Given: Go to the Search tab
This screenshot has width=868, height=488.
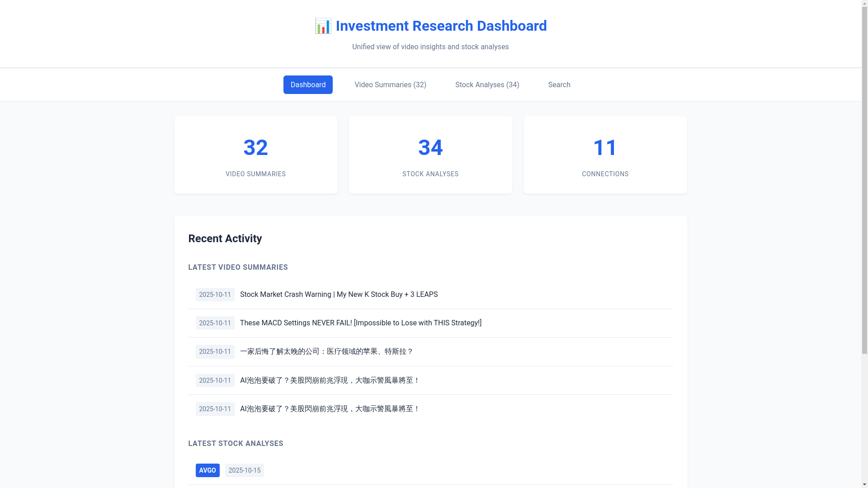Looking at the screenshot, I should point(559,85).
